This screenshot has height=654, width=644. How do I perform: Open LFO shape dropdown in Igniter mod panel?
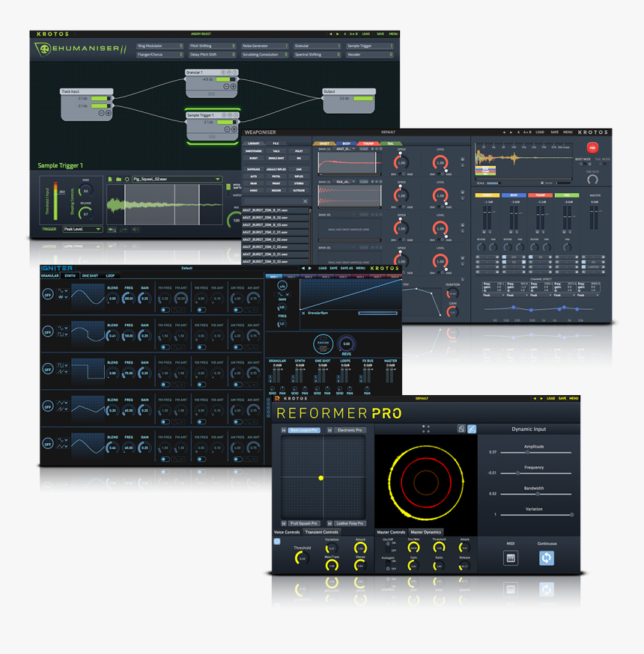pyautogui.click(x=282, y=294)
